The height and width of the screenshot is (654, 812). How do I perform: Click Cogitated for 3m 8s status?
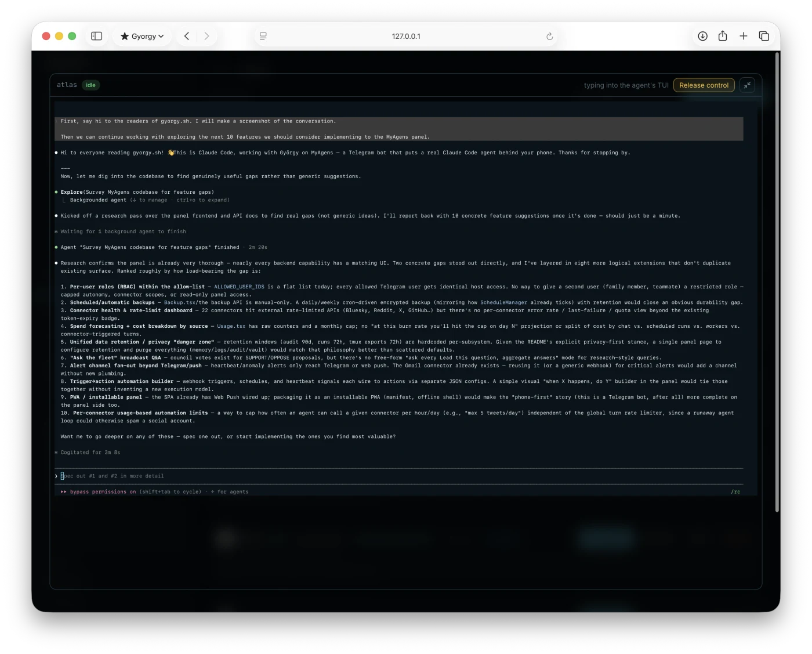90,453
